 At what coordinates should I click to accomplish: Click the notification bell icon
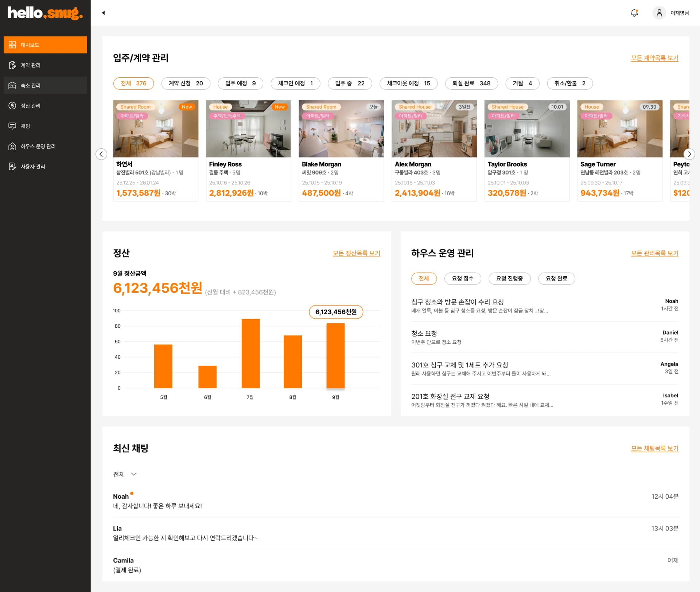pos(634,12)
